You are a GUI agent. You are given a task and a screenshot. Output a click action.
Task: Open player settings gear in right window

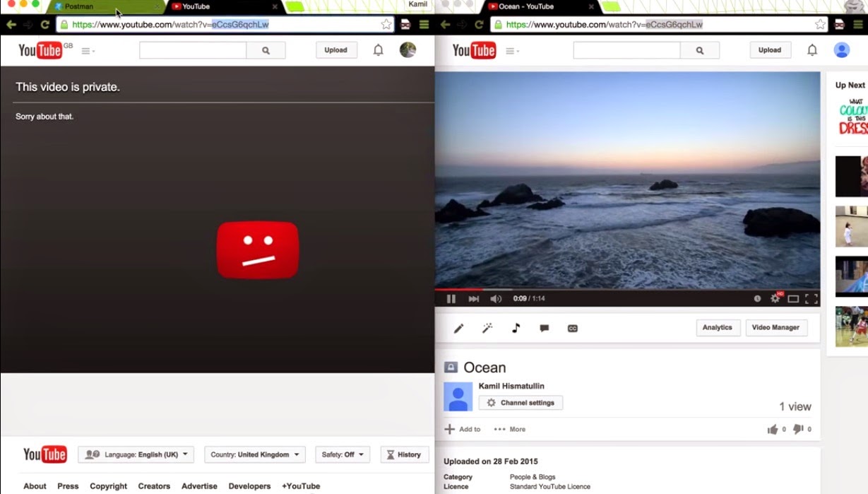[x=775, y=299]
